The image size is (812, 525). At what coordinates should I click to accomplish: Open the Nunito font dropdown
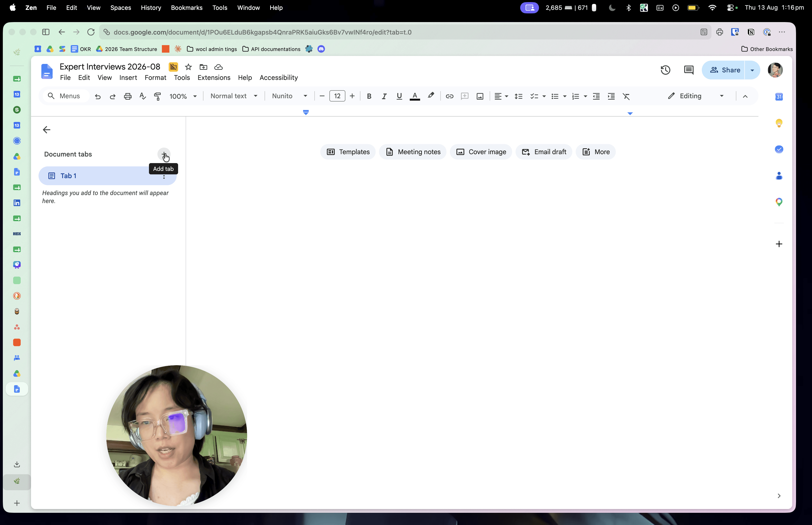click(x=290, y=96)
